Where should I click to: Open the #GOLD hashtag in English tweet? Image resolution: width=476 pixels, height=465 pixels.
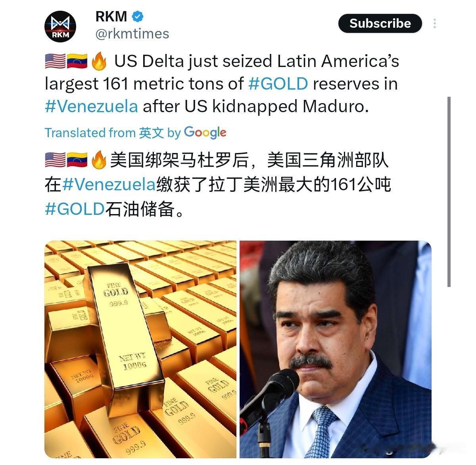[278, 84]
